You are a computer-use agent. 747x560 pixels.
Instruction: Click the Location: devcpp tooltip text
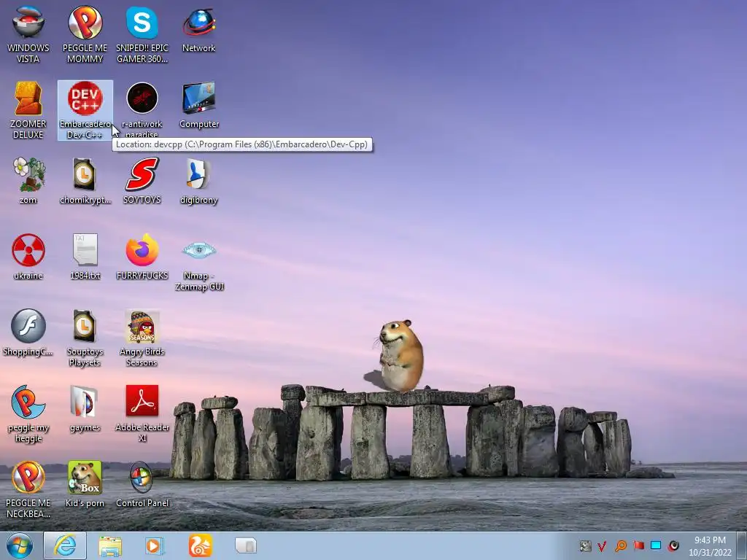pos(242,144)
